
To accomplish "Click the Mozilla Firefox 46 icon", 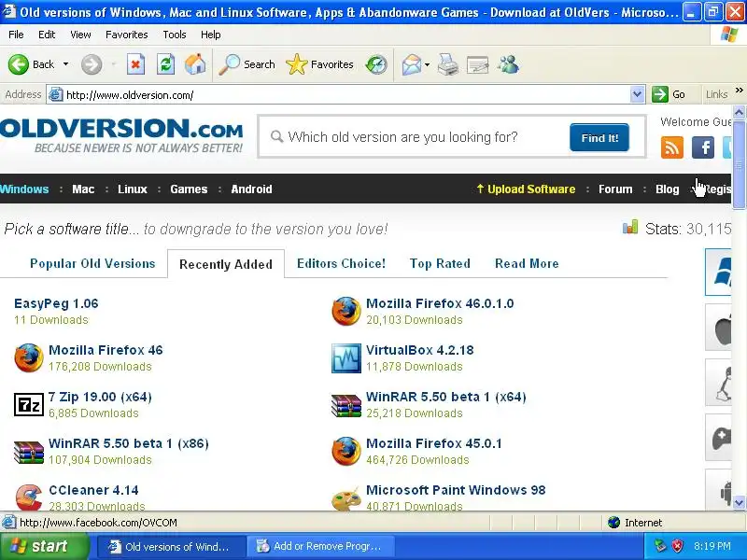I will coord(29,357).
